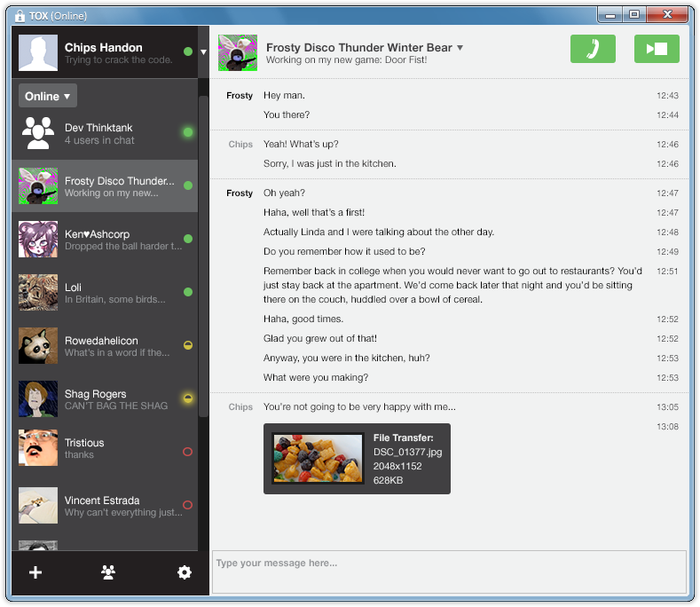Click the contact list scrollbar
Screen dimensions: 700x607
(203, 256)
